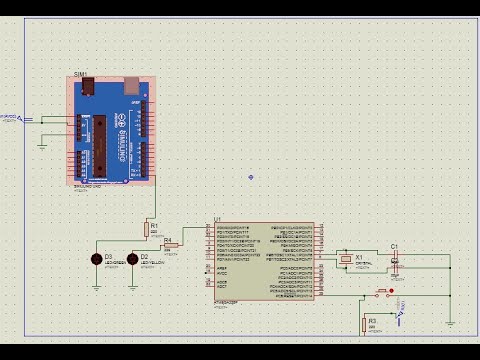Click the C1 reference label
480x360 pixels.
click(394, 247)
